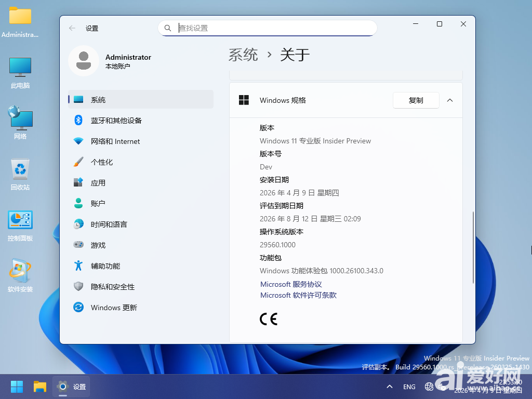This screenshot has height=399, width=532.
Task: Open 蓝牙和其他设备 Bluetooth icon
Action: 78,120
